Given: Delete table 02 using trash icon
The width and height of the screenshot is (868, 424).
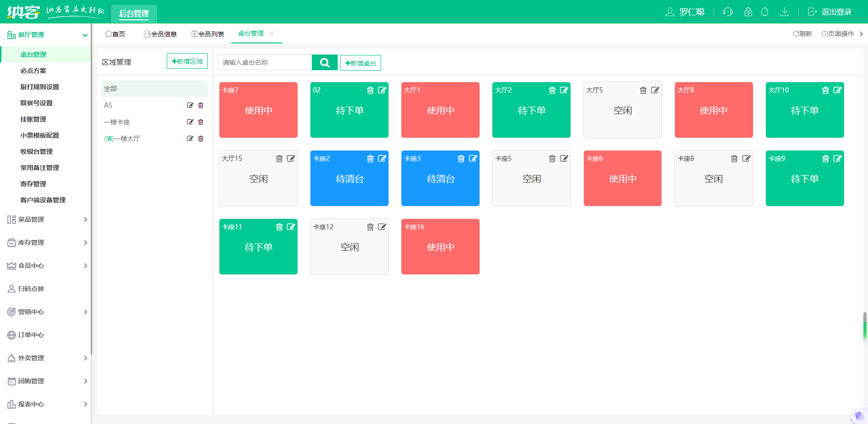Looking at the screenshot, I should click(x=370, y=90).
